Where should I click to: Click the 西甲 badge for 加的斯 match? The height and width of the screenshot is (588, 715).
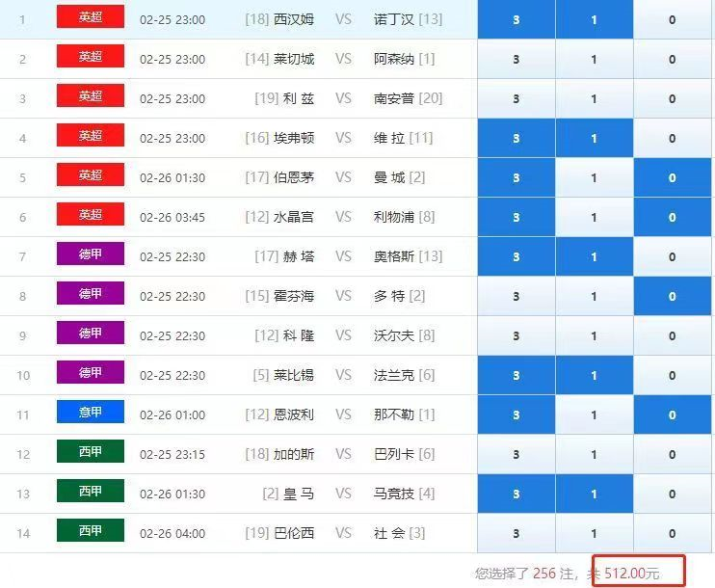tap(91, 452)
